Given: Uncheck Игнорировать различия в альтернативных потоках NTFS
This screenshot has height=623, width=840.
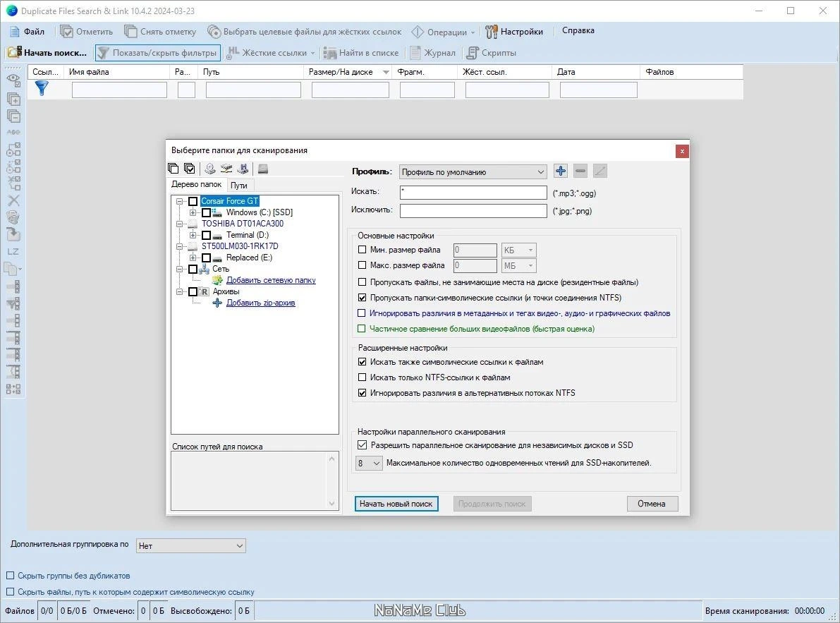Looking at the screenshot, I should (362, 393).
